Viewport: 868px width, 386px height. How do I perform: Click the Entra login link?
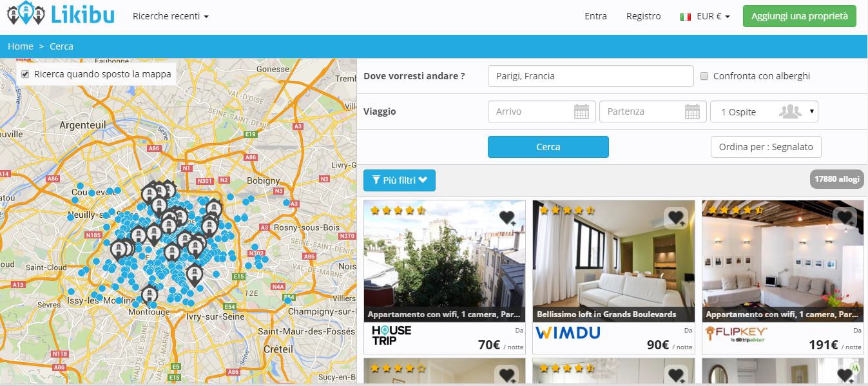point(595,16)
